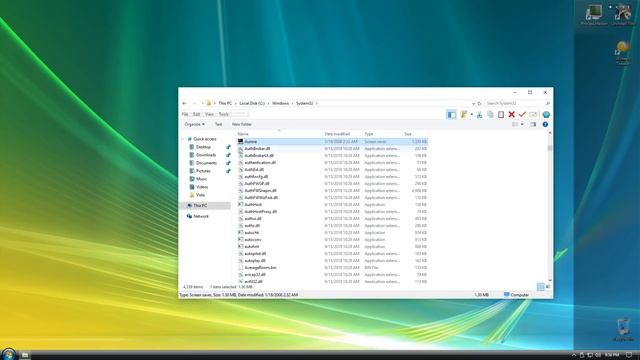Image resolution: width=640 pixels, height=360 pixels.
Task: Sort by the Size column header
Action: (x=408, y=134)
